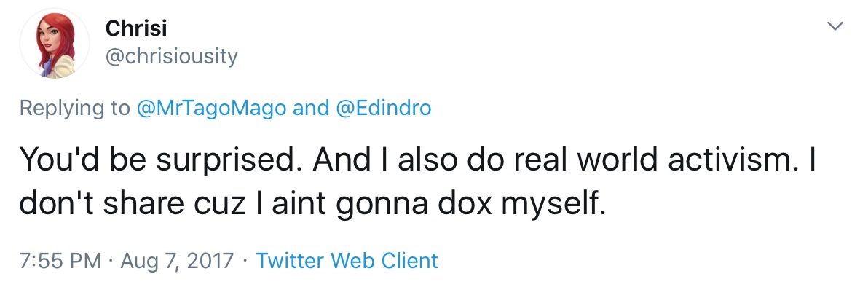Click the display name Chrisi

click(x=135, y=28)
